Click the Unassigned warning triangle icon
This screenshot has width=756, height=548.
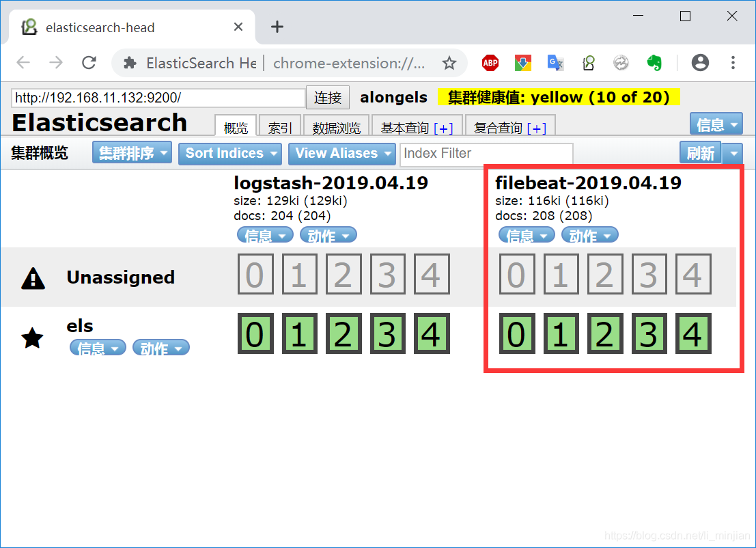click(x=33, y=278)
